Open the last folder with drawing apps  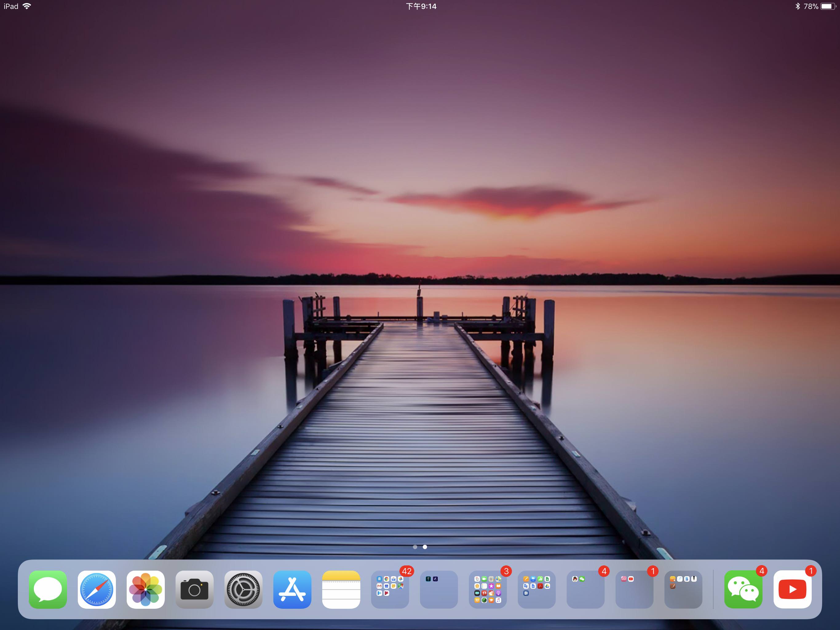683,589
